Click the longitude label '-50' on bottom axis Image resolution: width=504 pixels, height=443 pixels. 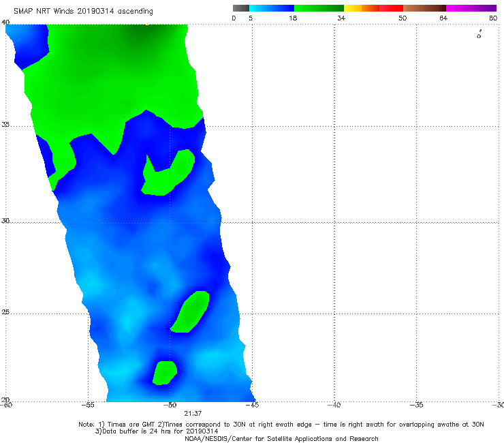pyautogui.click(x=170, y=405)
